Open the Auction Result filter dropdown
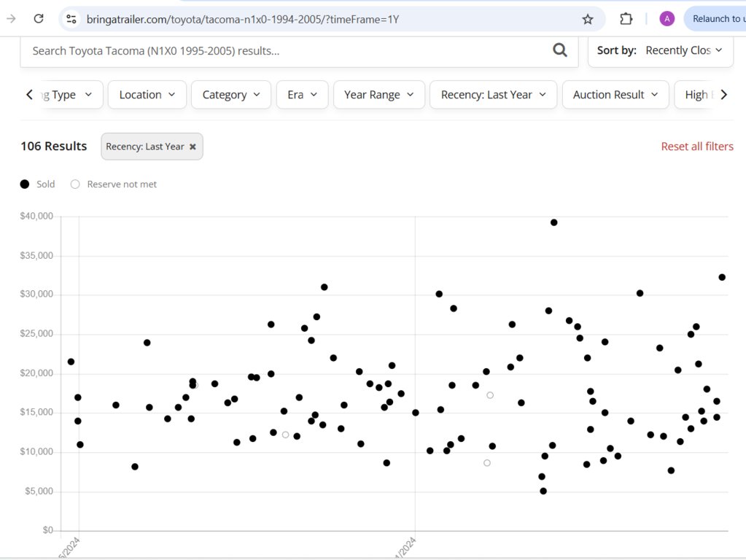Viewport: 746px width, 560px height. [x=615, y=95]
